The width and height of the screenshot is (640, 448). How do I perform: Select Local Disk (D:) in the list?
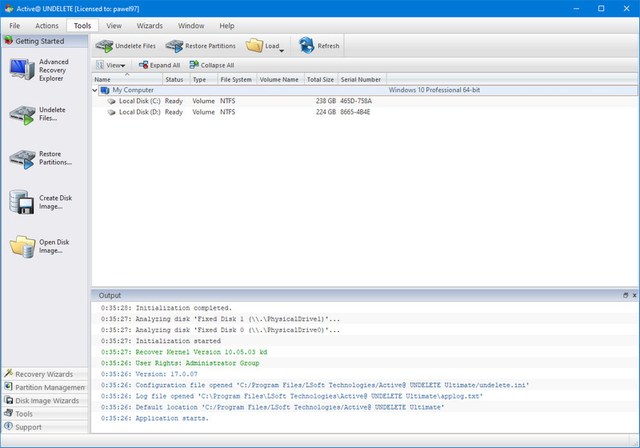pos(139,112)
